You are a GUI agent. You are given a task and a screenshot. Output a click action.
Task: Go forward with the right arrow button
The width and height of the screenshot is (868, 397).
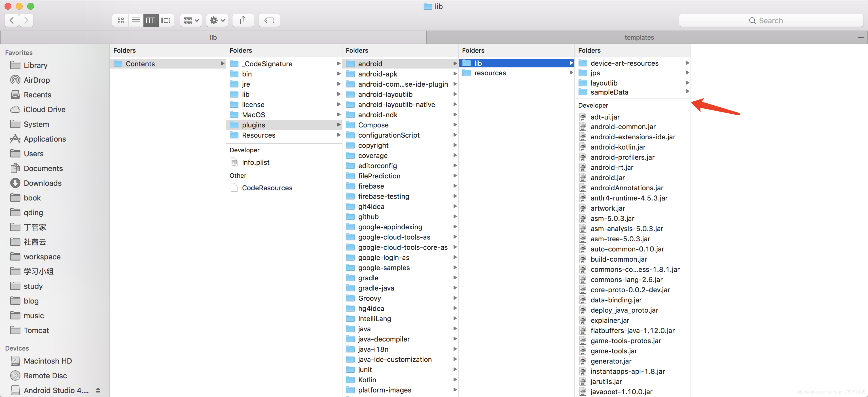click(x=26, y=21)
